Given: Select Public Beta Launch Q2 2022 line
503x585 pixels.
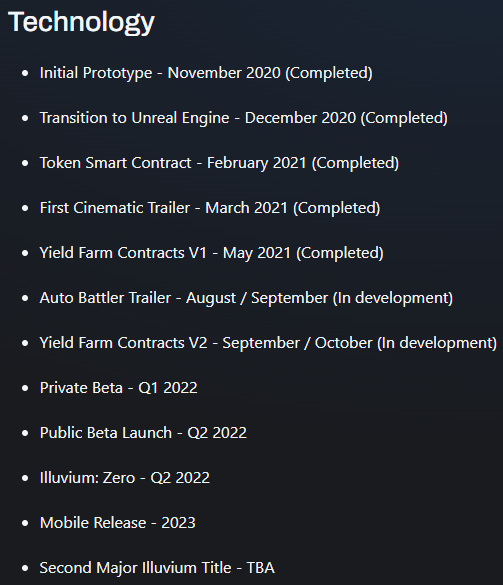Looking at the screenshot, I should point(143,433).
